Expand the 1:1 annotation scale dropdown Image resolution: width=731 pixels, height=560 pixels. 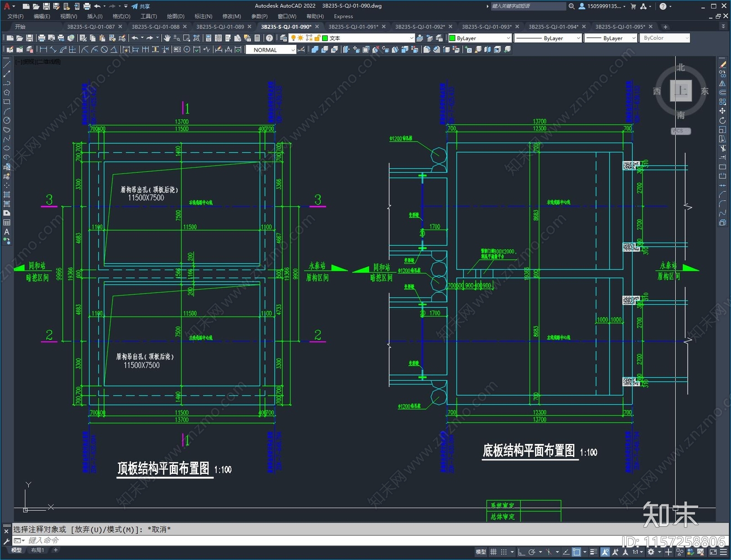tap(638, 552)
